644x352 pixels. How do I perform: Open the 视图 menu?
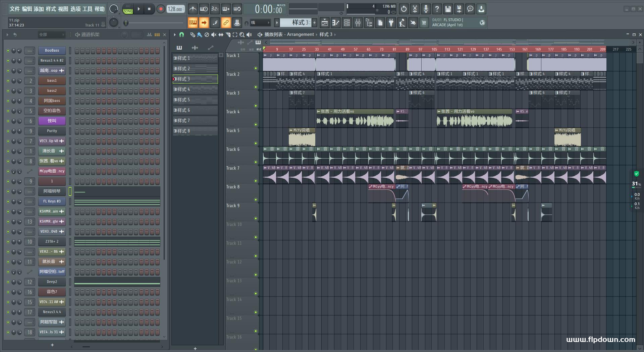click(63, 9)
